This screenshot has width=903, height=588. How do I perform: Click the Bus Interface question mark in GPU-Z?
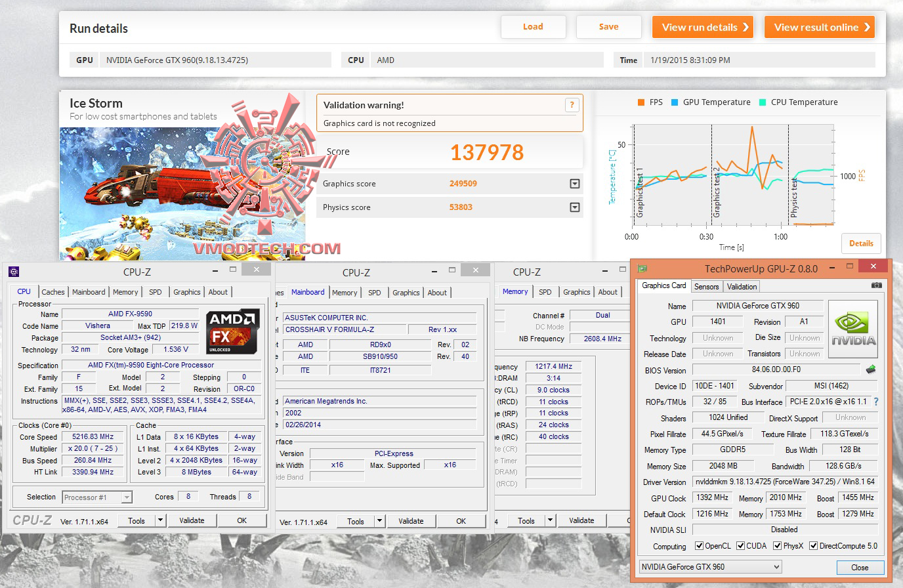[x=875, y=402]
